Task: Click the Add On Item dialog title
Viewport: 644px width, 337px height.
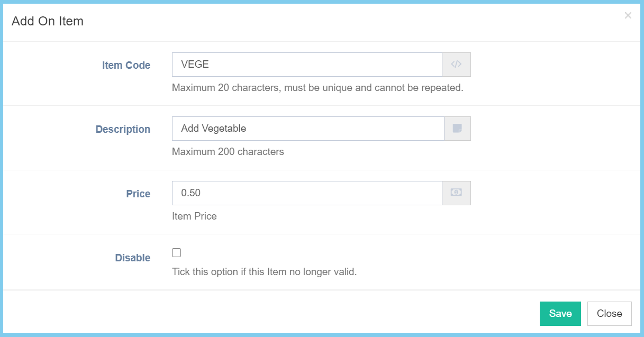Action: click(48, 21)
